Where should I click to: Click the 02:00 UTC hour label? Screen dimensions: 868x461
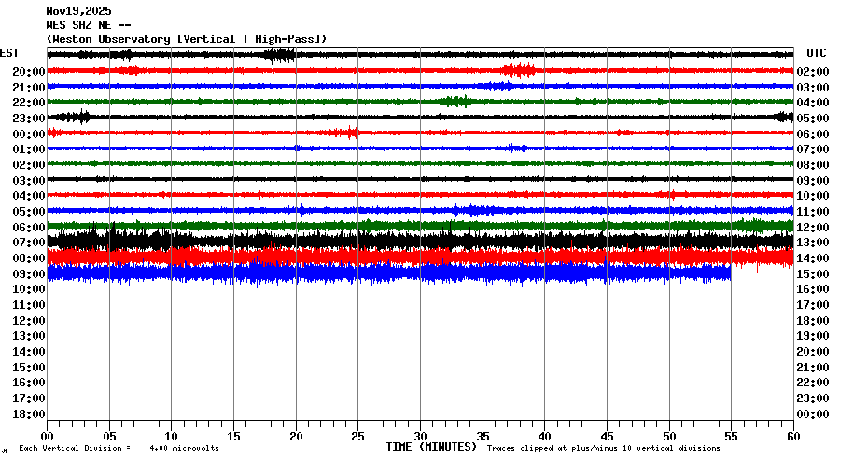click(814, 72)
